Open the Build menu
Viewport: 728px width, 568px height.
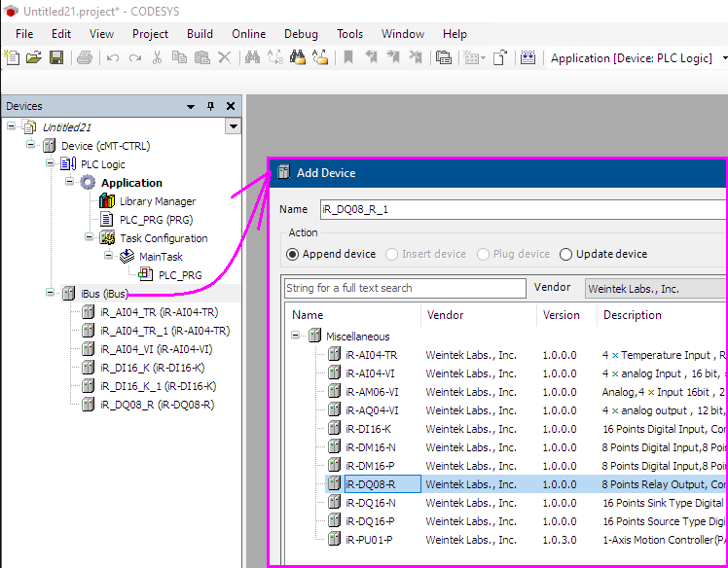200,34
